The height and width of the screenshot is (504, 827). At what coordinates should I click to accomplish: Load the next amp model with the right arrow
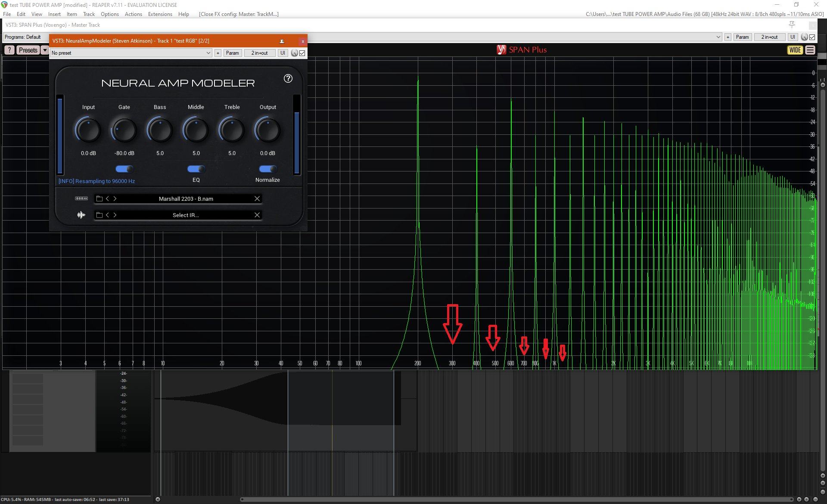coord(115,199)
